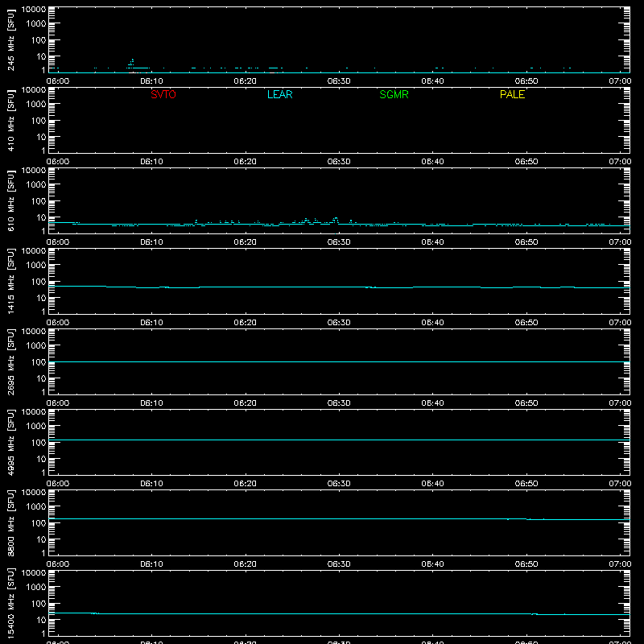Click the 10000 value on 2695 MHz axis

coord(34,332)
